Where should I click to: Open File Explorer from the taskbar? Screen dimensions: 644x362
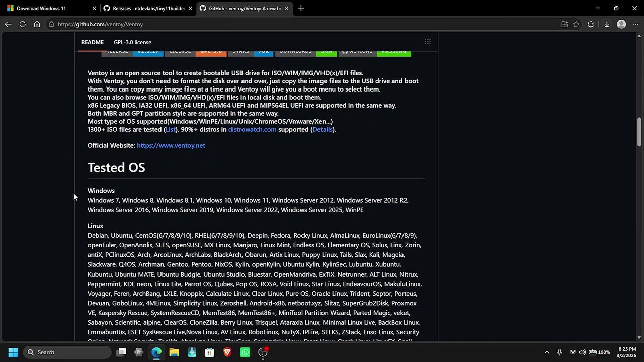click(174, 352)
